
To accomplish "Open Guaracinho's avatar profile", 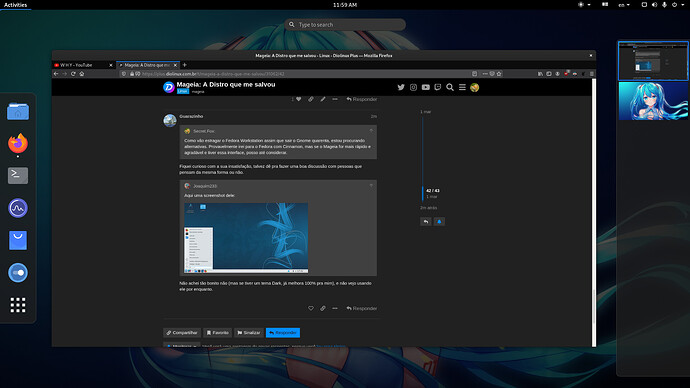I will click(x=170, y=120).
